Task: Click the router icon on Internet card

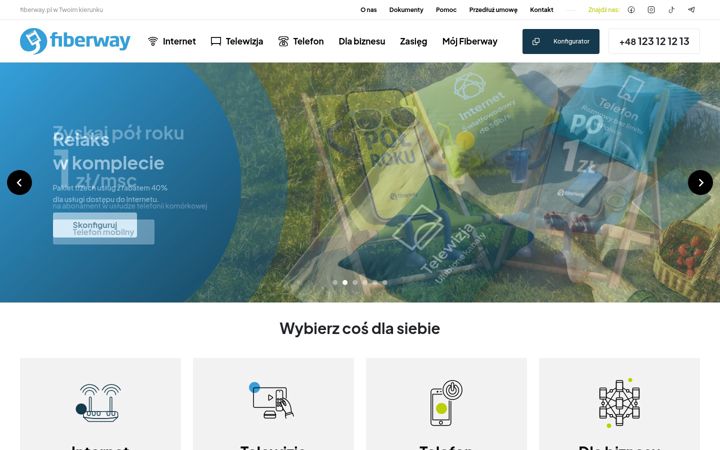Action: pyautogui.click(x=98, y=403)
